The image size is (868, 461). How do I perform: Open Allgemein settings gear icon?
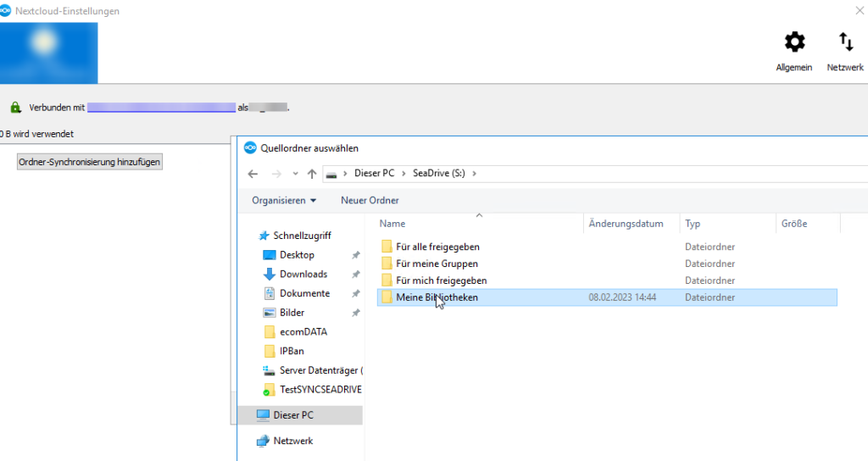pos(794,42)
